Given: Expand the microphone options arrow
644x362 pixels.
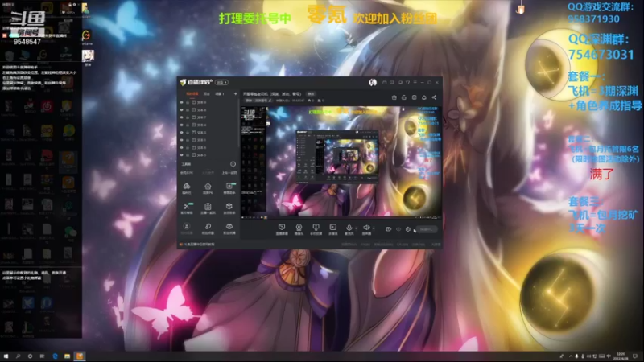Looking at the screenshot, I should point(356,228).
